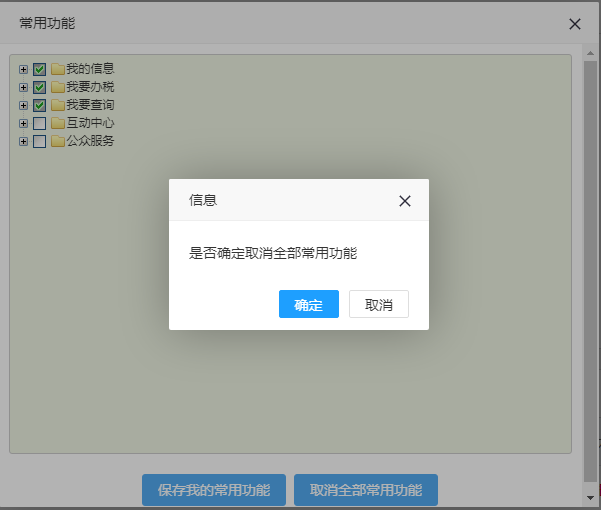Select the 互动中心 tree label
This screenshot has height=510, width=601.
pos(90,123)
